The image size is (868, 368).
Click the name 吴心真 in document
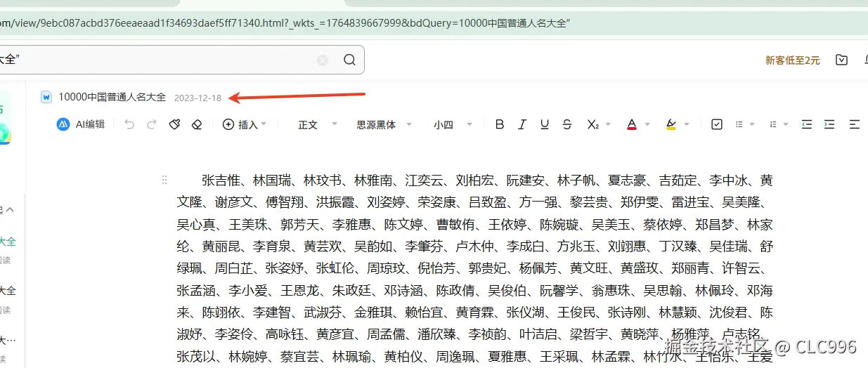pyautogui.click(x=195, y=225)
